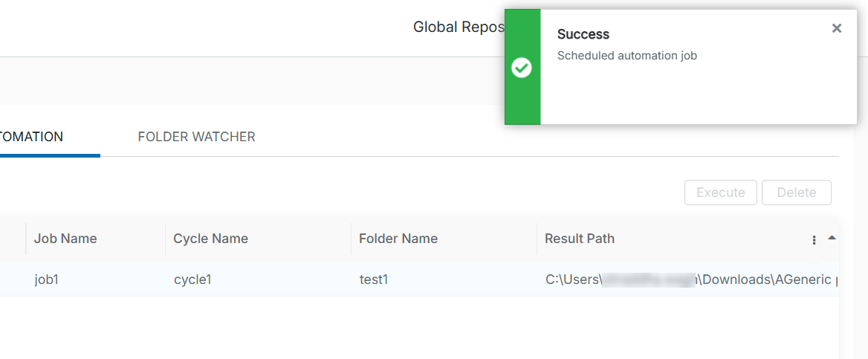Sort by the Job Name column header

point(65,239)
